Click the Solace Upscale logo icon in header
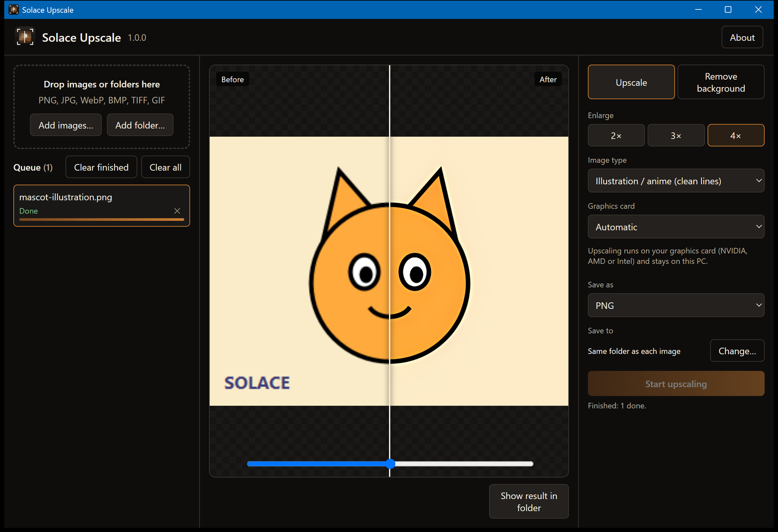This screenshot has height=532, width=778. pyautogui.click(x=25, y=37)
